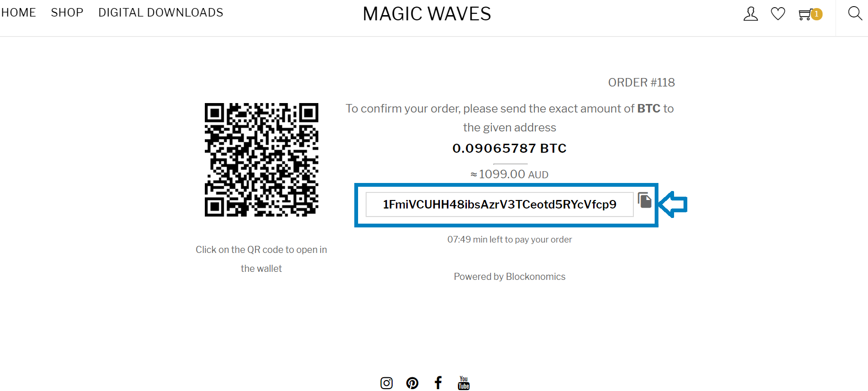This screenshot has width=868, height=391.
Task: Open the shopping cart icon
Action: 805,14
